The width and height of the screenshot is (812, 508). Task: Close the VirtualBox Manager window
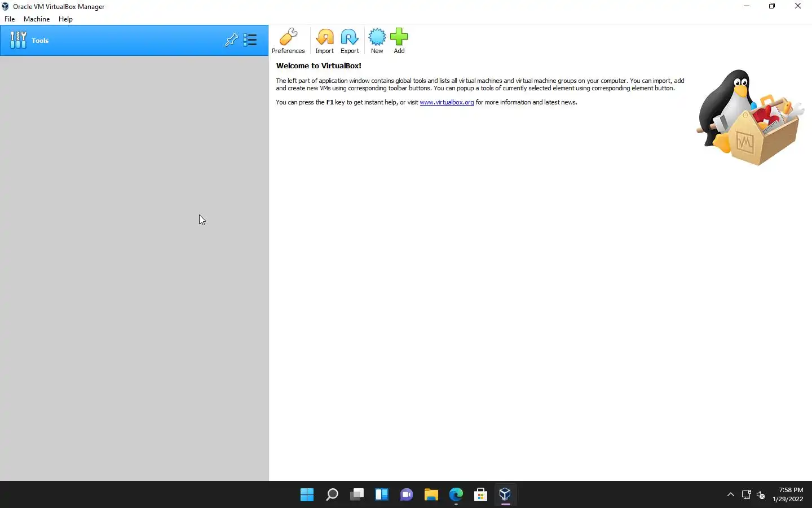pos(798,6)
